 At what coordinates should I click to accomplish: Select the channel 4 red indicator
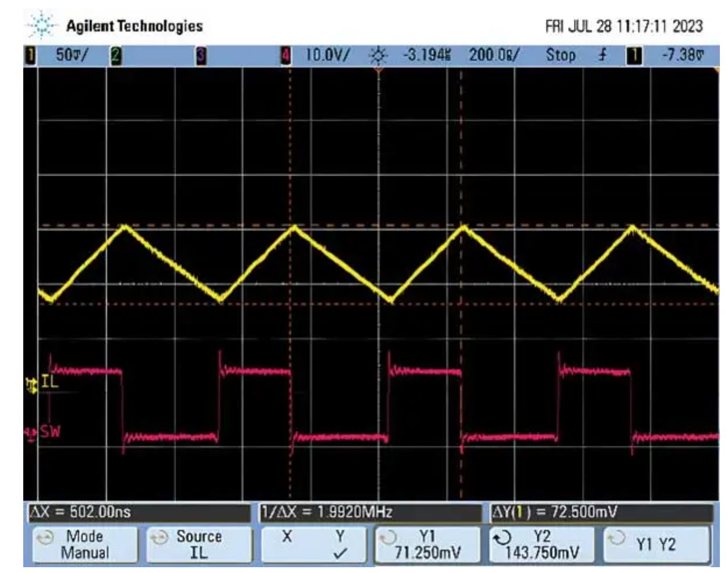point(286,56)
